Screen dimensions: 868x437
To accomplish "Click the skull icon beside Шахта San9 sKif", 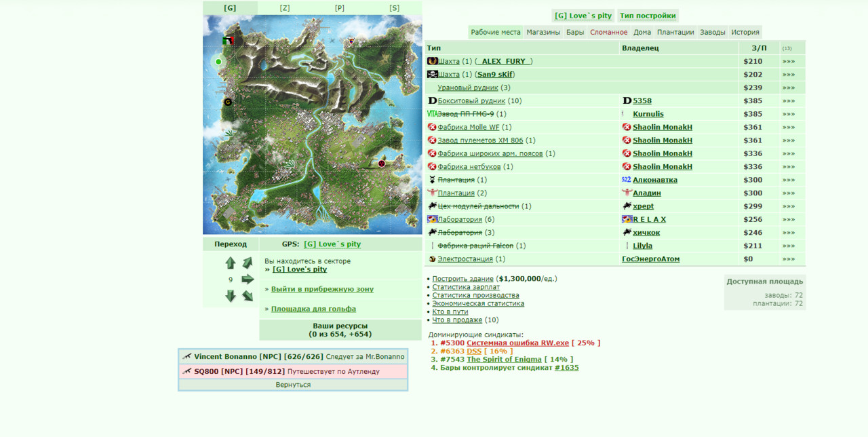I will click(432, 74).
